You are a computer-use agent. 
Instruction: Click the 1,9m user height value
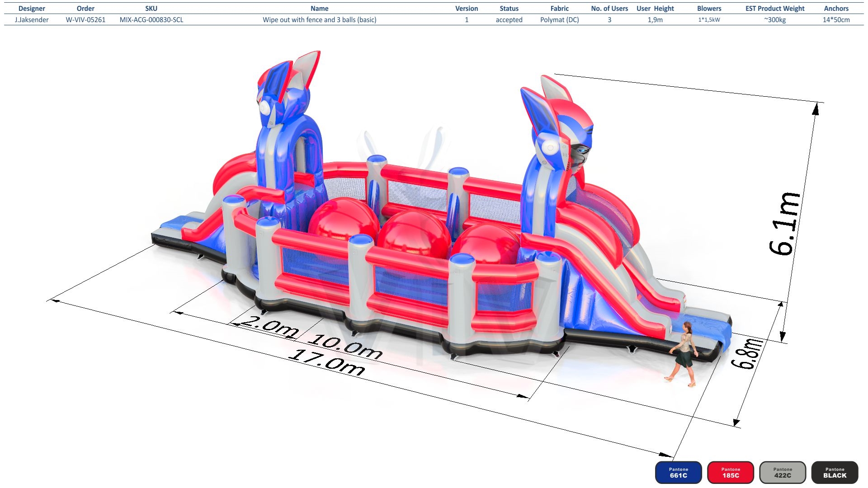click(655, 20)
